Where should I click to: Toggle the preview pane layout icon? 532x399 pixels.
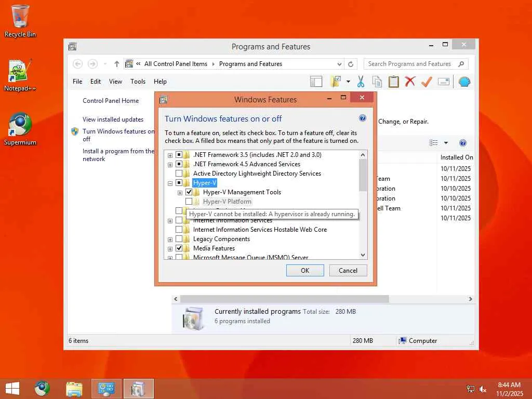point(316,82)
